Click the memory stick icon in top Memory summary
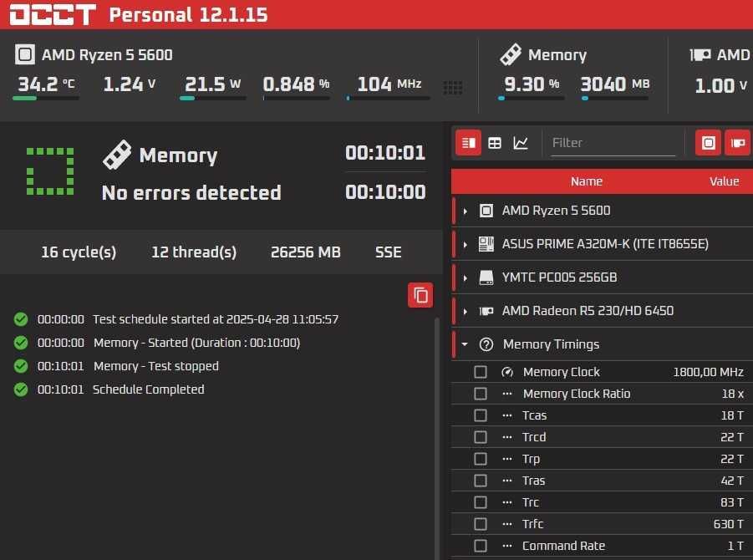 click(511, 54)
